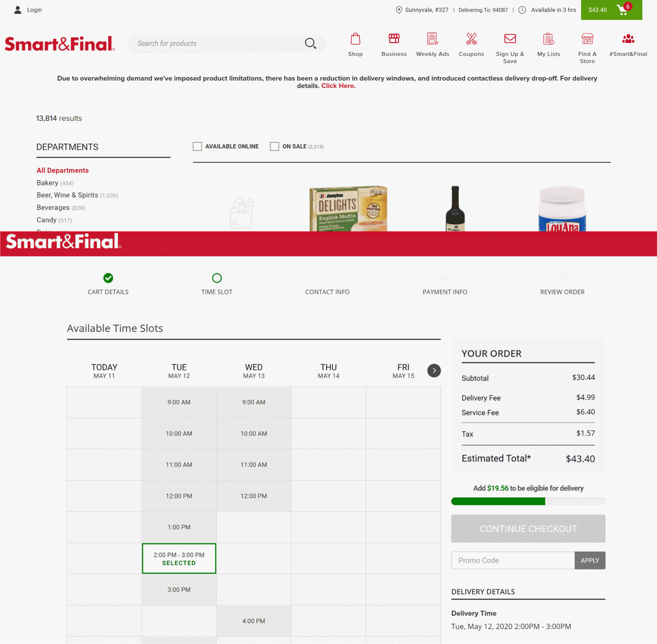Image resolution: width=657 pixels, height=644 pixels.
Task: Select the Time Slot step label
Action: (217, 292)
